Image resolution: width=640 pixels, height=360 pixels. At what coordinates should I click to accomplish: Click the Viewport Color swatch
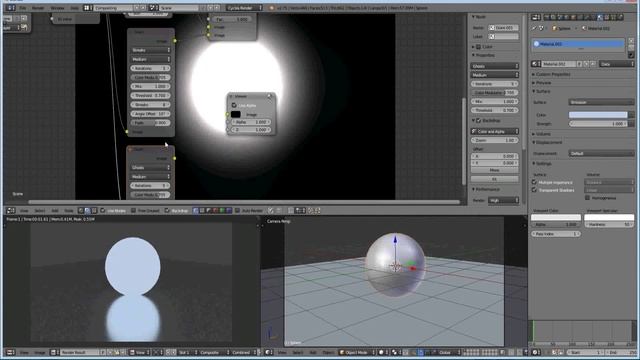pyautogui.click(x=556, y=218)
